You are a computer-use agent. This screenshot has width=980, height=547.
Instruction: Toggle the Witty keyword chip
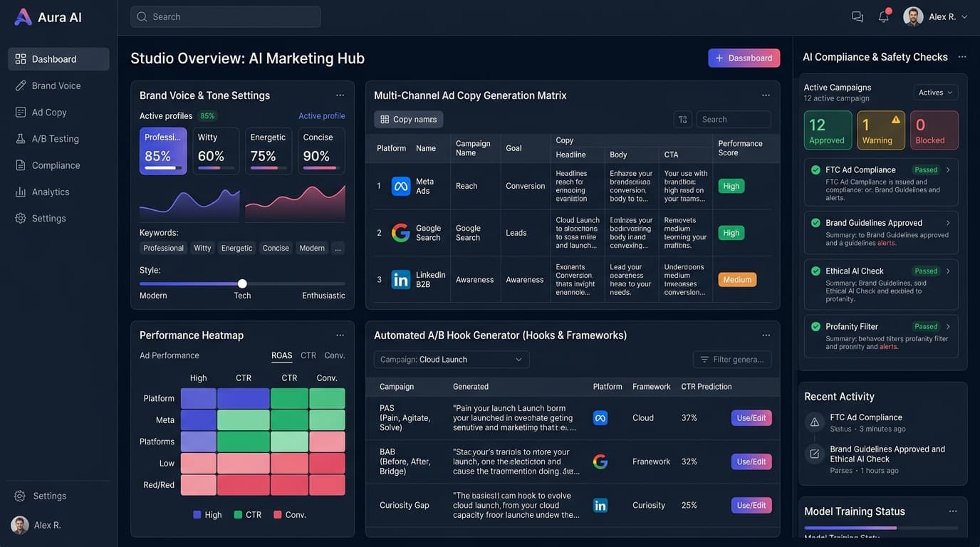click(x=202, y=248)
